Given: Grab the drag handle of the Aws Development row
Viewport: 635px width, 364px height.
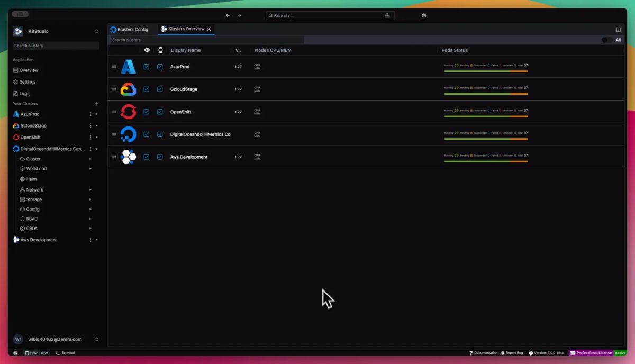Looking at the screenshot, I should pyautogui.click(x=114, y=157).
